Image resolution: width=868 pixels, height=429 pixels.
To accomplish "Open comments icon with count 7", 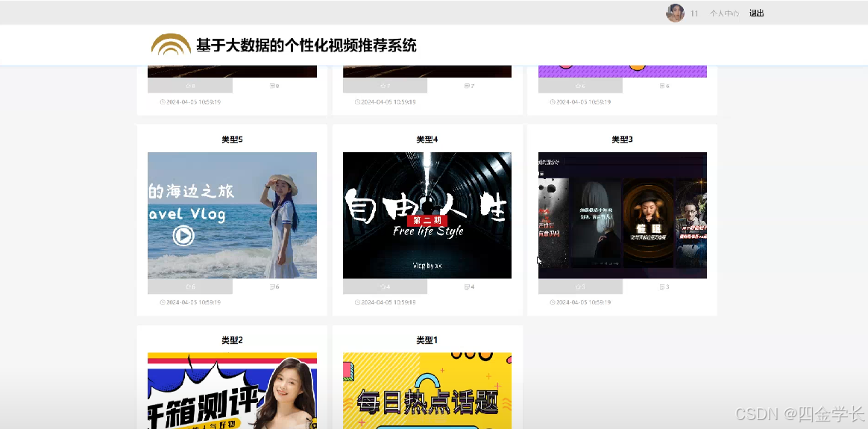I will point(468,86).
